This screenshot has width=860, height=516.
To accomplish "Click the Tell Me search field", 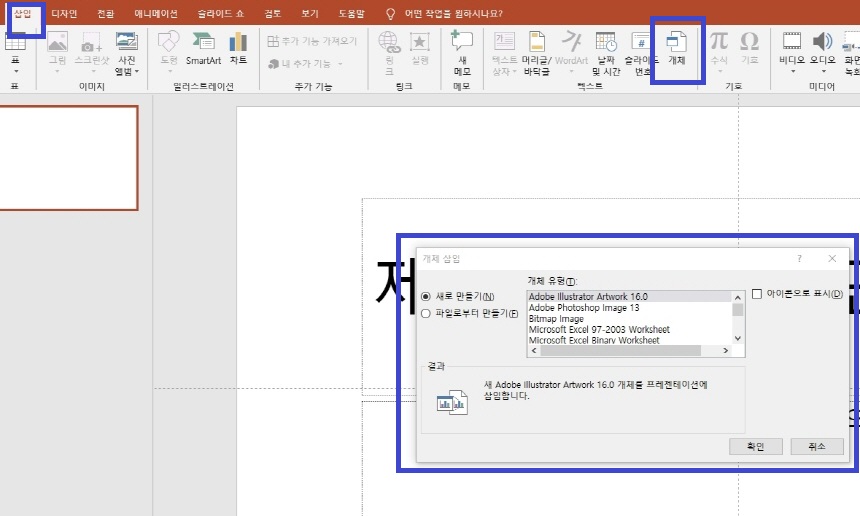I will (453, 14).
